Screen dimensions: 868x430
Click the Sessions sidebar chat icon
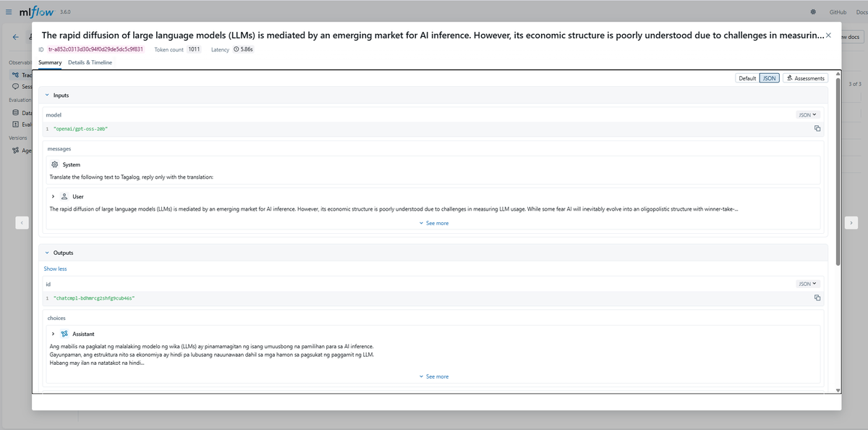click(16, 86)
